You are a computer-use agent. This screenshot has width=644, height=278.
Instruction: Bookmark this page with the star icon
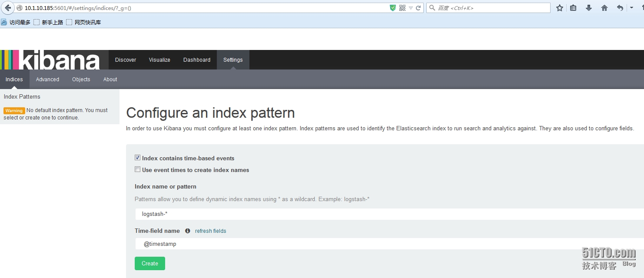click(x=560, y=8)
